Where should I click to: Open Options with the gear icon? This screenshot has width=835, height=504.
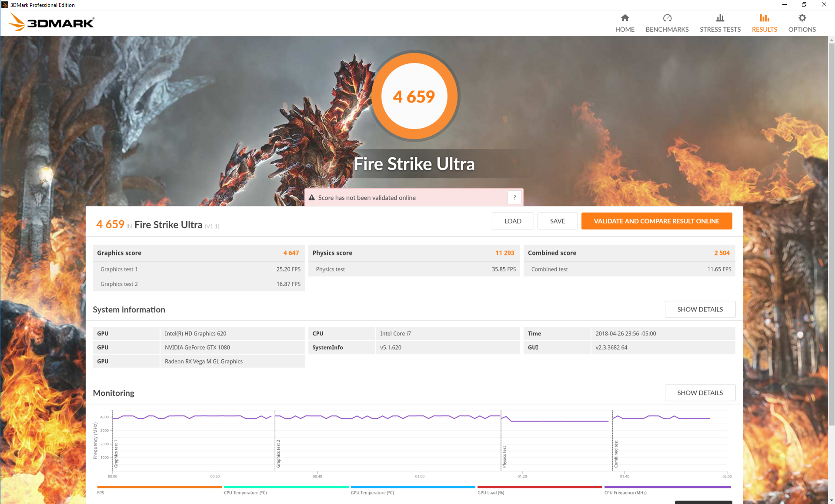pyautogui.click(x=802, y=18)
